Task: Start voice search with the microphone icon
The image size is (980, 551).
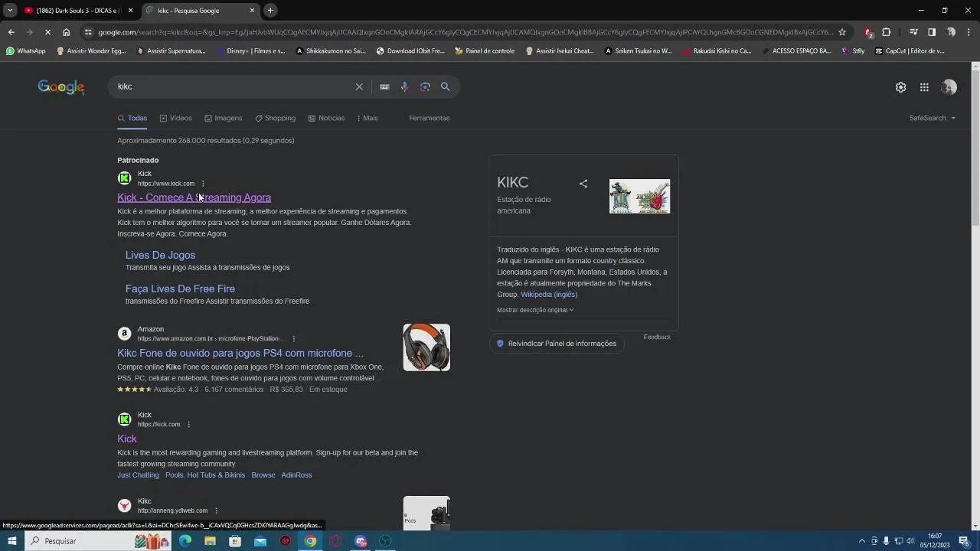Action: pyautogui.click(x=404, y=86)
